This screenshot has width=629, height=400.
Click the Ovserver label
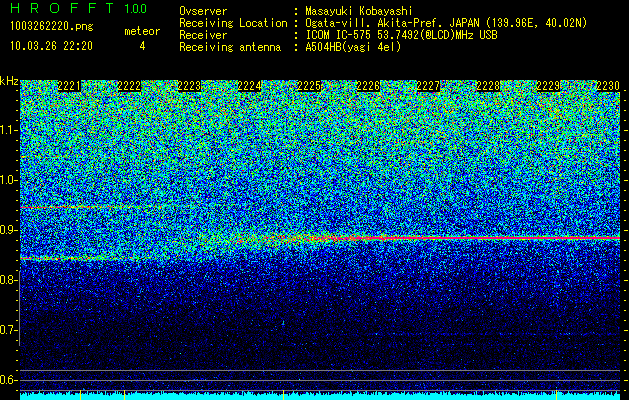point(203,11)
